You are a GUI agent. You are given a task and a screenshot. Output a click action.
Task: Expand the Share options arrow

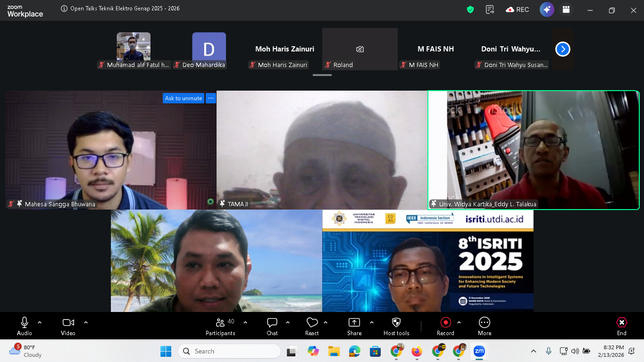click(372, 322)
